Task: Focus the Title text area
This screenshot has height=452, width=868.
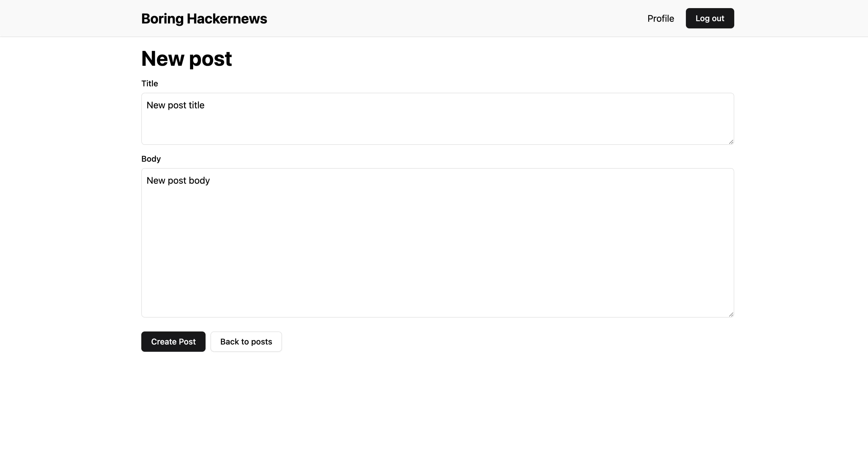Action: click(437, 119)
